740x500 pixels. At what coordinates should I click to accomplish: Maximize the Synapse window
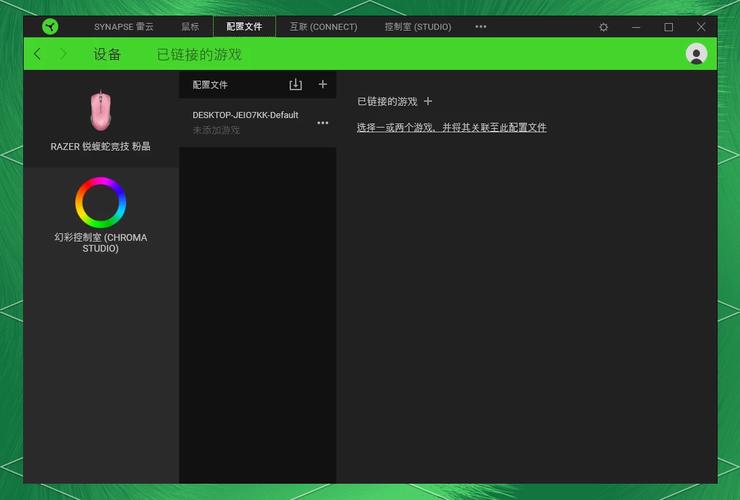click(x=668, y=27)
